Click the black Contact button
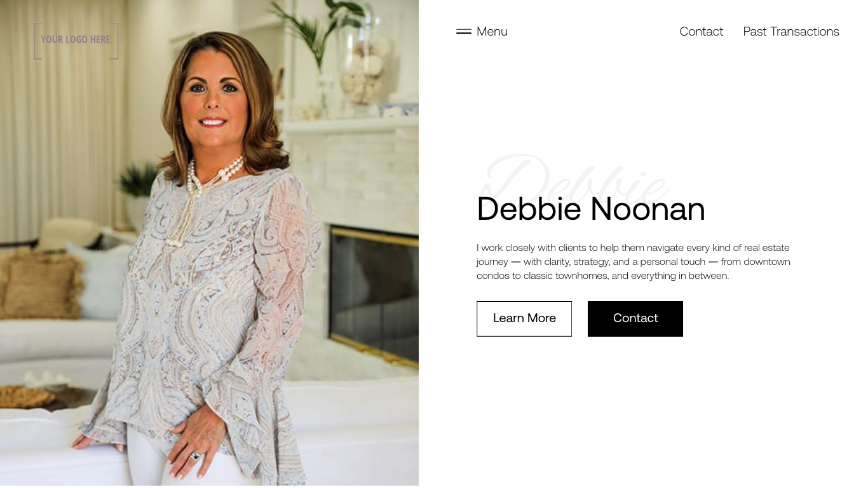The height and width of the screenshot is (488, 868). (x=635, y=318)
